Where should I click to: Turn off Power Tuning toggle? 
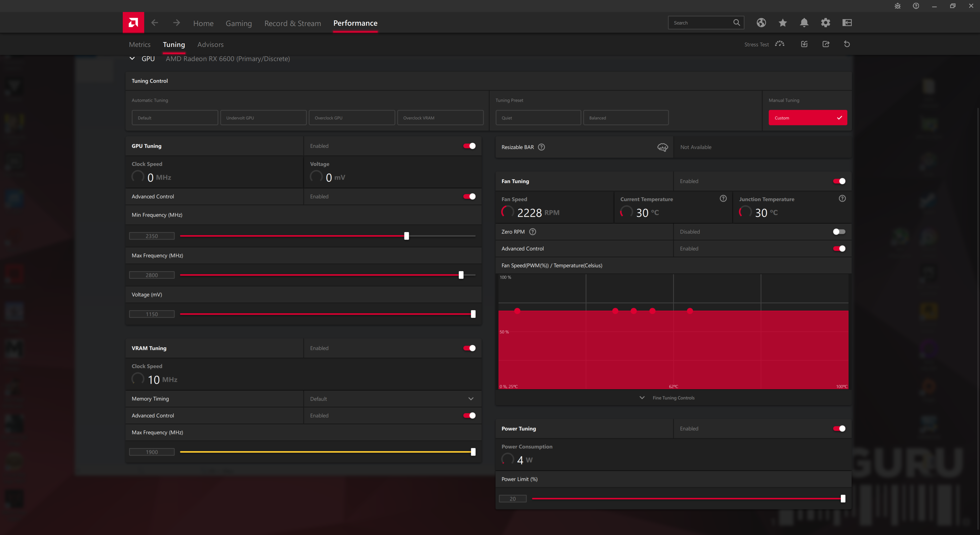pyautogui.click(x=839, y=429)
